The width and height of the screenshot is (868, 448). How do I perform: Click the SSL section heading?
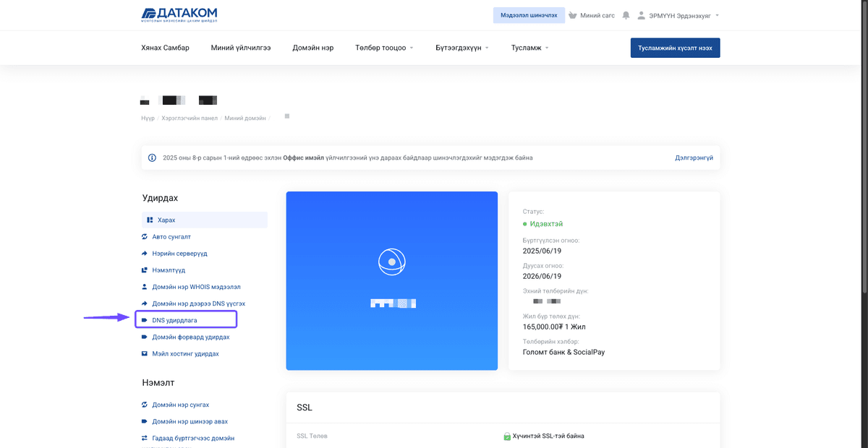point(305,408)
